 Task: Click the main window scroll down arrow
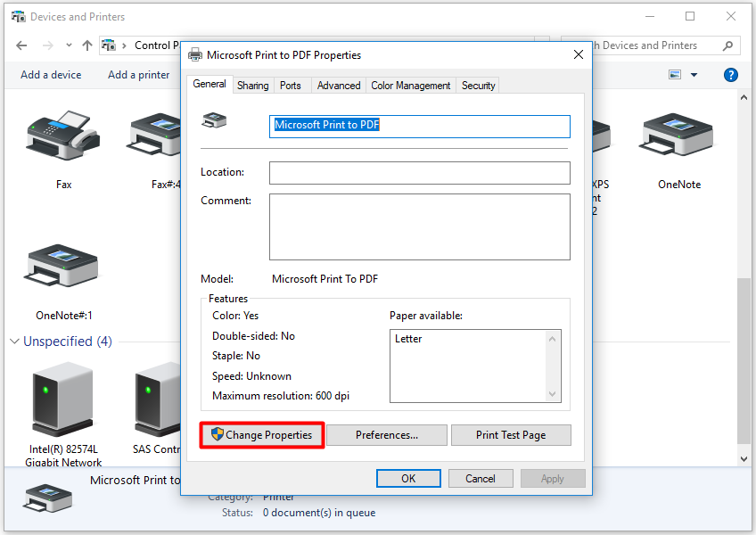pos(744,459)
